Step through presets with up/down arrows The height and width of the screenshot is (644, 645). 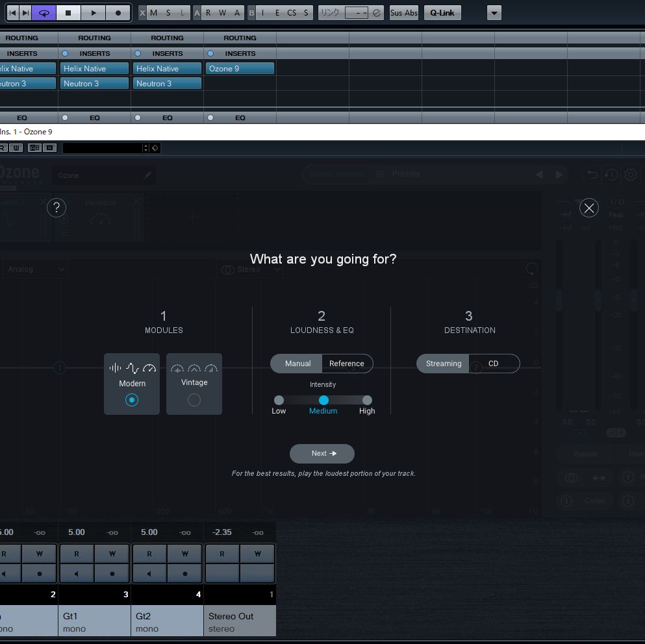pos(145,147)
